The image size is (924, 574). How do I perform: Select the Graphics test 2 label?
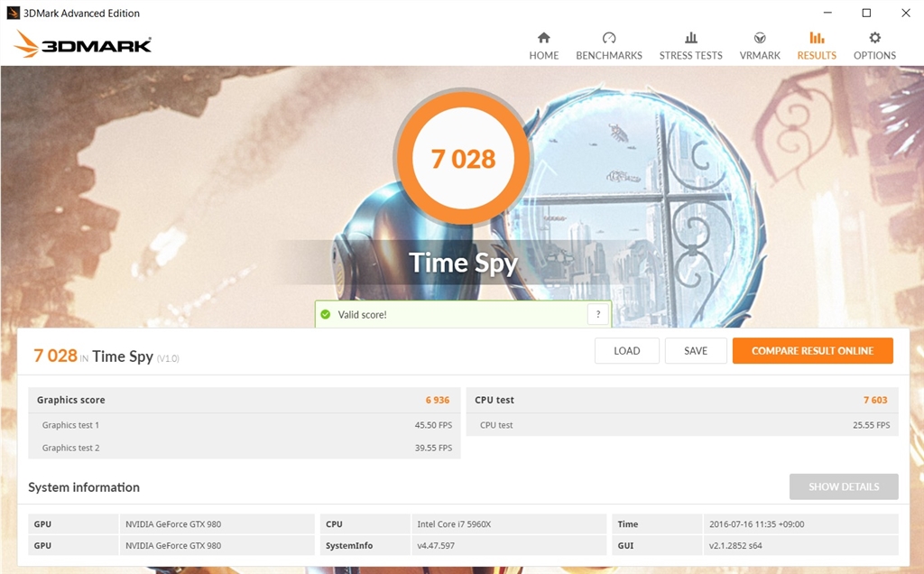(70, 448)
